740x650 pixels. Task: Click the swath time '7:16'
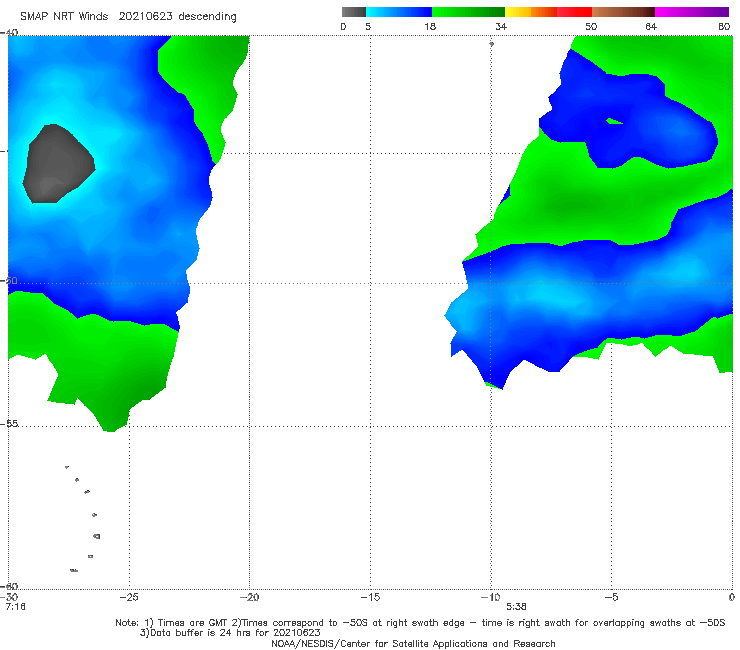click(16, 607)
